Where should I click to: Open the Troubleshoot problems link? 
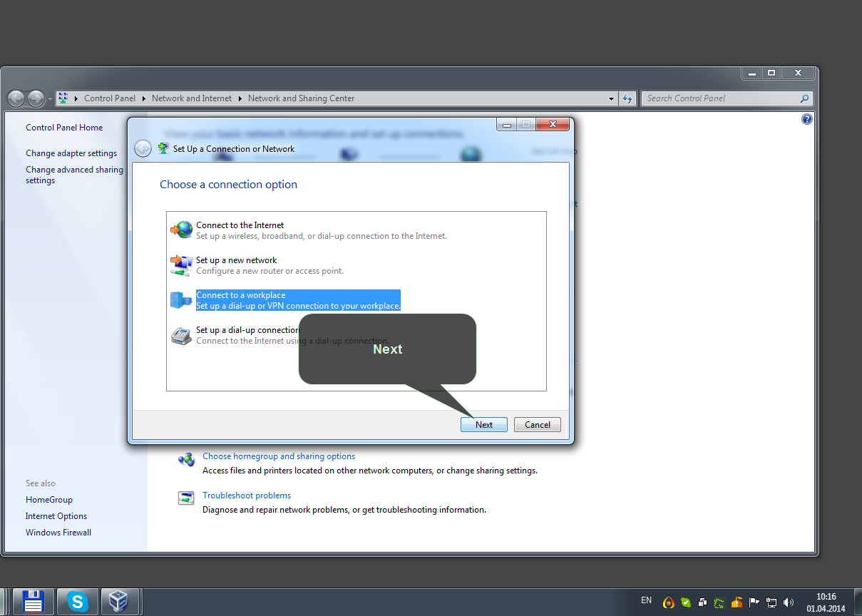[x=247, y=496]
